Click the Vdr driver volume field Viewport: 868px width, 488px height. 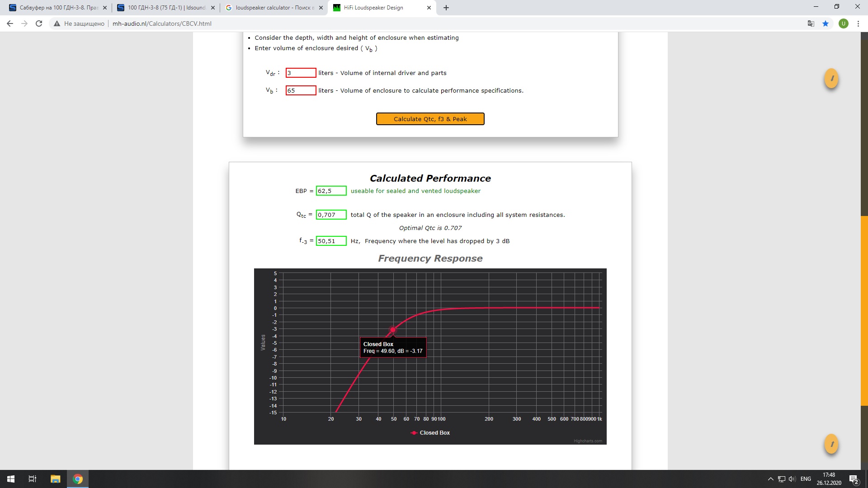click(301, 73)
